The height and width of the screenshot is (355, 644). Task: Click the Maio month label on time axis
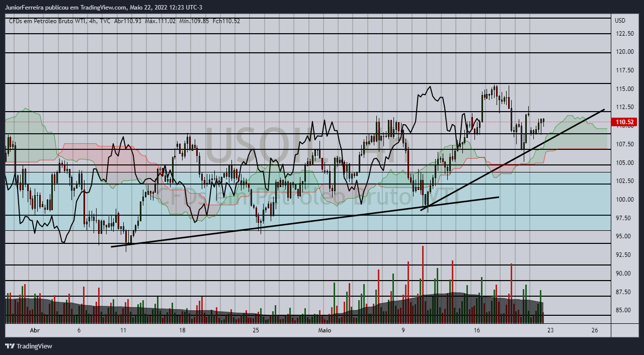(325, 330)
